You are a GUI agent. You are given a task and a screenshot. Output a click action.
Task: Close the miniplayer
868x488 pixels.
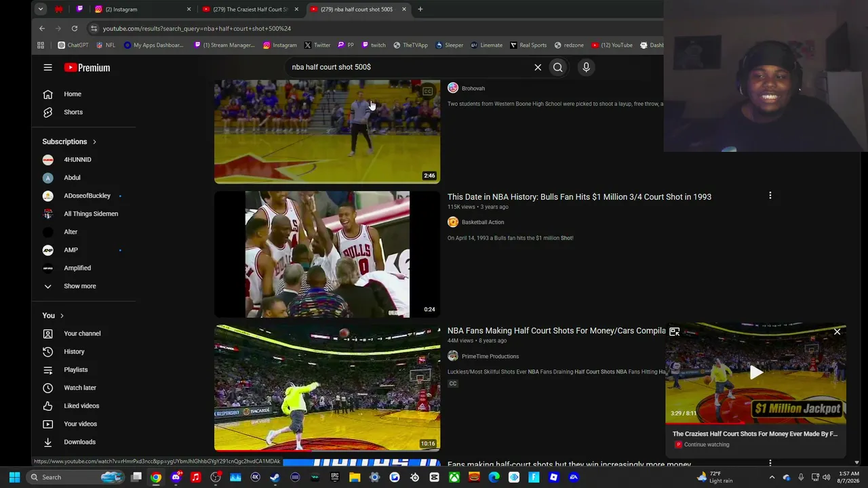point(837,331)
